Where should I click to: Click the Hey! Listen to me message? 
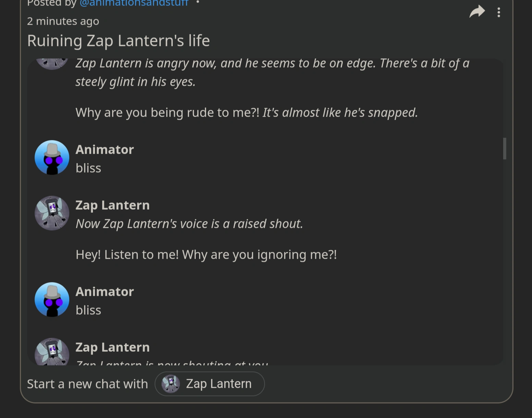[x=206, y=254]
